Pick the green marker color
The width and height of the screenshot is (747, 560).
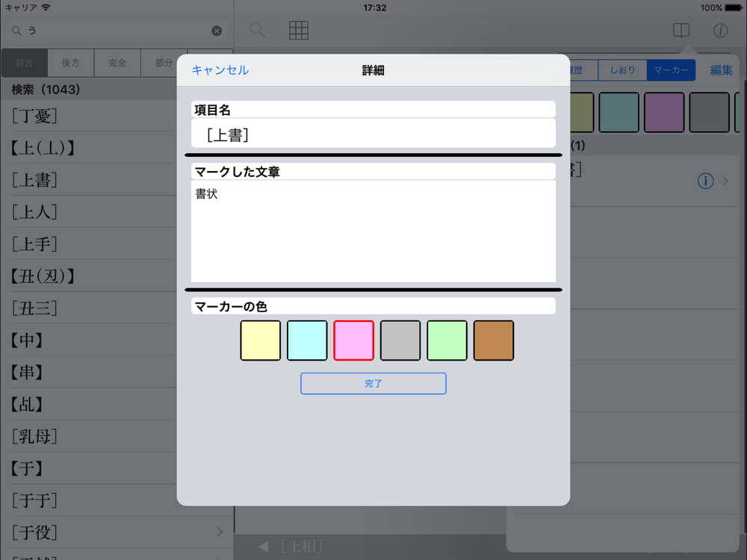pos(447,340)
